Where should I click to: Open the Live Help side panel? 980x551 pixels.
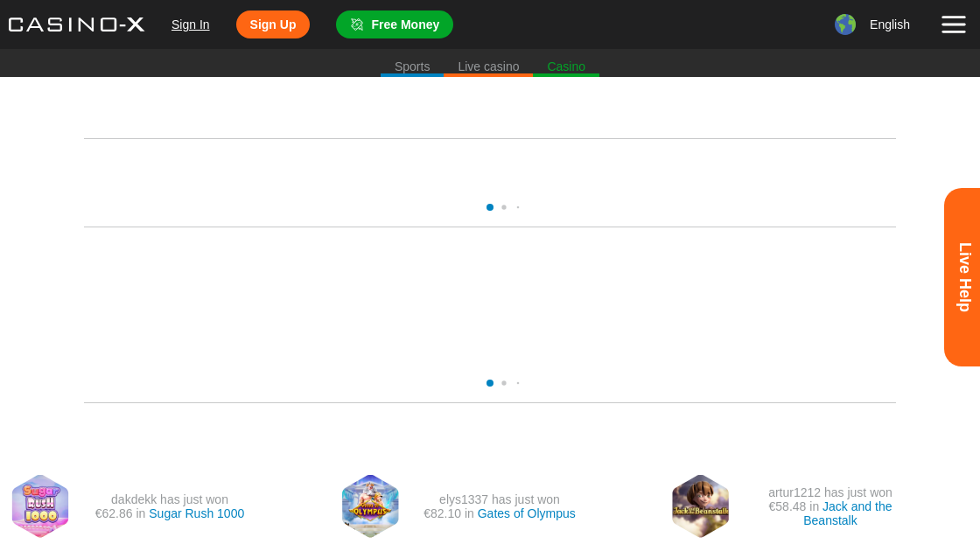tap(962, 277)
